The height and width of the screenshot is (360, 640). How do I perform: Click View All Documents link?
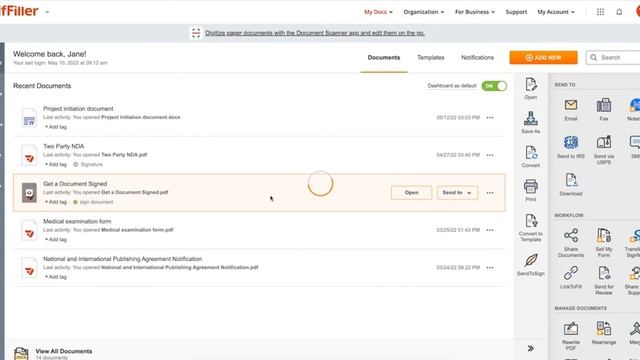pyautogui.click(x=64, y=351)
